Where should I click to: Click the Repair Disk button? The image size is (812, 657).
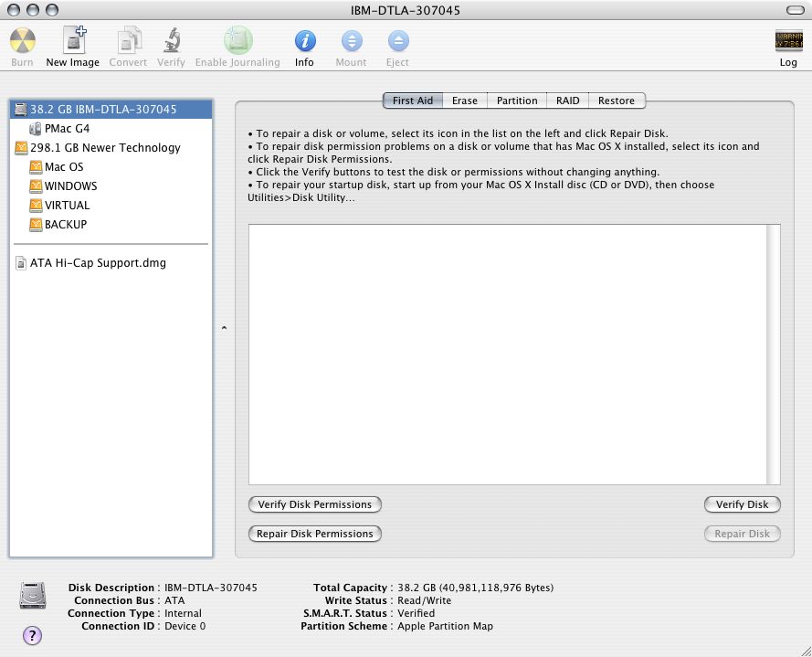point(742,534)
